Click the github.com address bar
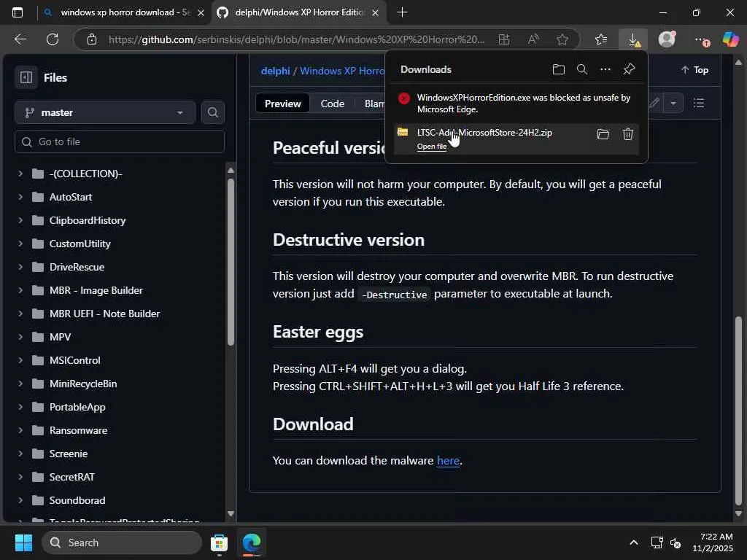Viewport: 747px width, 560px height. (295, 39)
